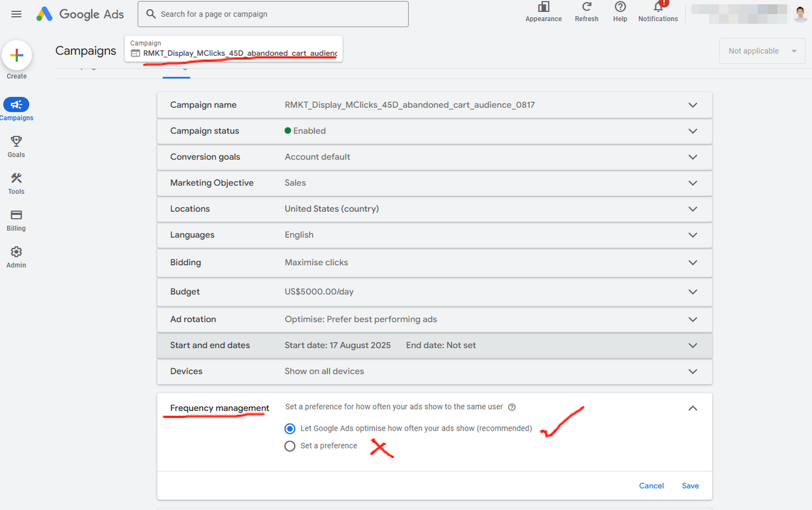812x510 pixels.
Task: Collapse the Frequency management section
Action: tap(693, 408)
